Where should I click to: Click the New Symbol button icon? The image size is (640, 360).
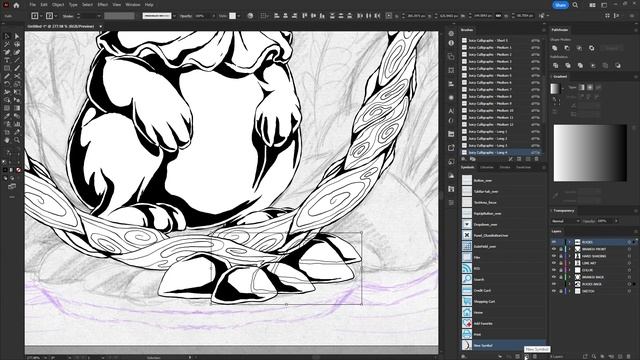527,356
